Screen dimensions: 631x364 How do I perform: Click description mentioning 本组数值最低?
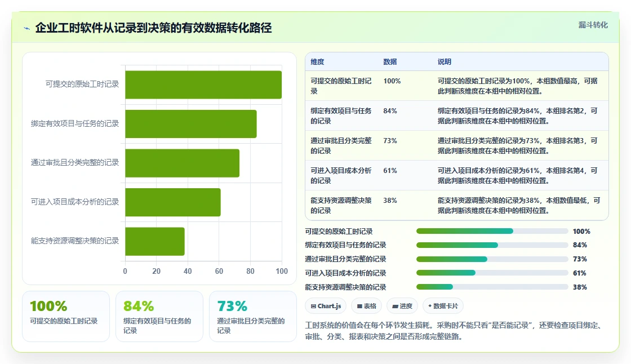pyautogui.click(x=519, y=205)
